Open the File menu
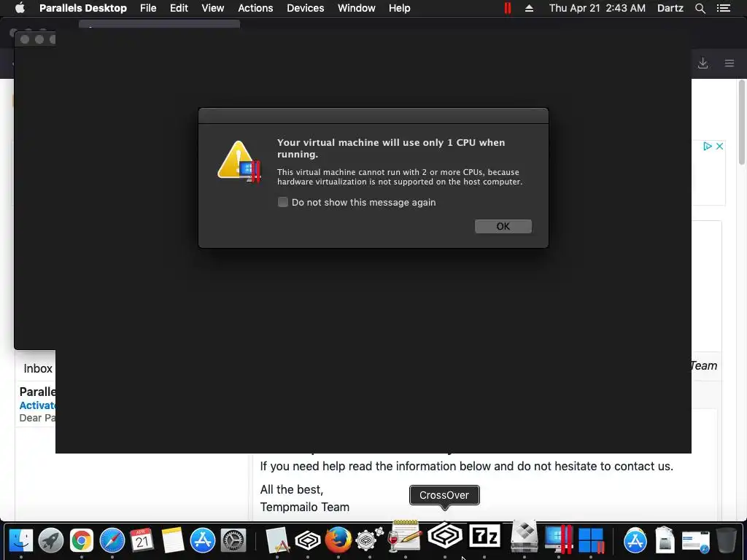The width and height of the screenshot is (747, 560). point(148,8)
